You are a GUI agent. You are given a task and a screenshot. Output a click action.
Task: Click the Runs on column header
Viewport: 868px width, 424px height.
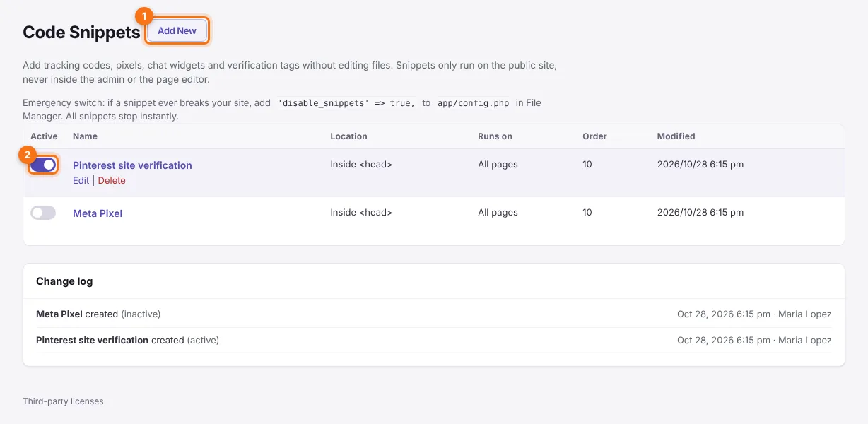pos(495,136)
